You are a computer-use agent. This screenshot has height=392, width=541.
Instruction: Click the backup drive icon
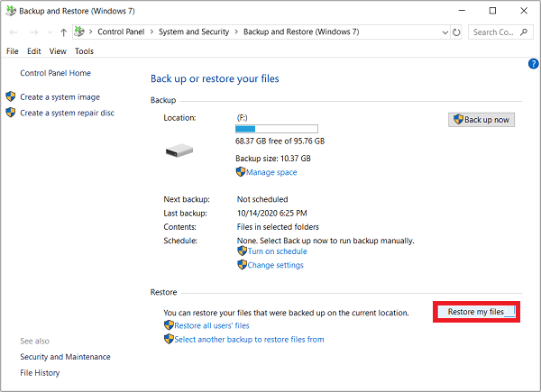[x=179, y=150]
